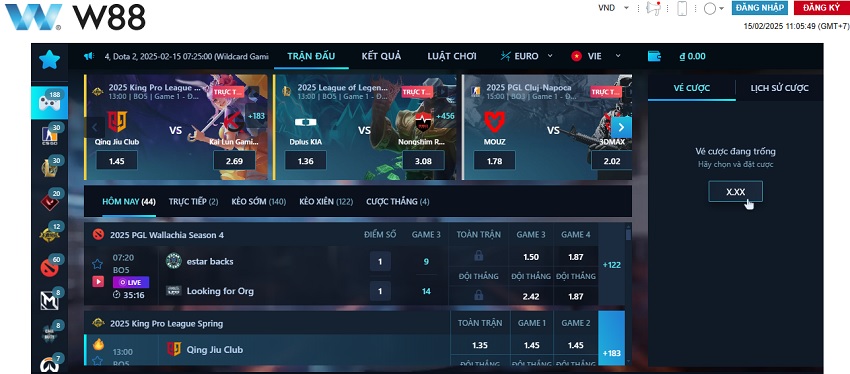
Task: Switch to KẾT QUẢ tab
Action: click(x=381, y=56)
